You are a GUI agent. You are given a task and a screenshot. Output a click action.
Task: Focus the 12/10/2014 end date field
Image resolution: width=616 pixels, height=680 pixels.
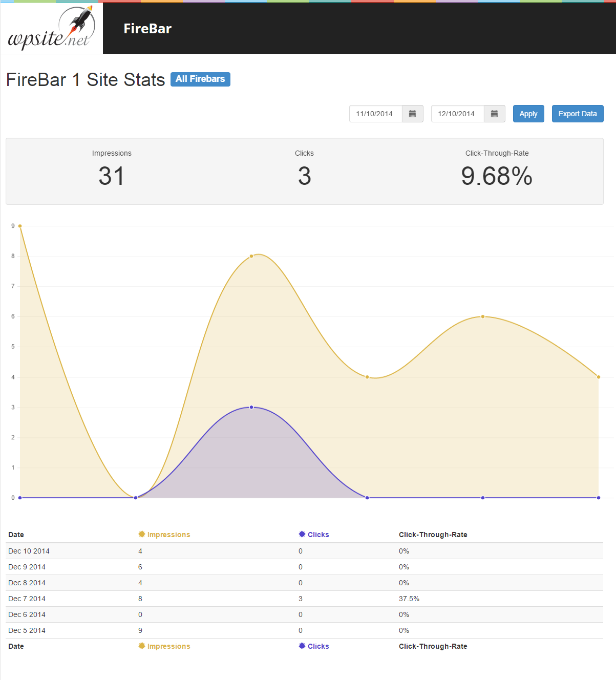click(x=458, y=114)
